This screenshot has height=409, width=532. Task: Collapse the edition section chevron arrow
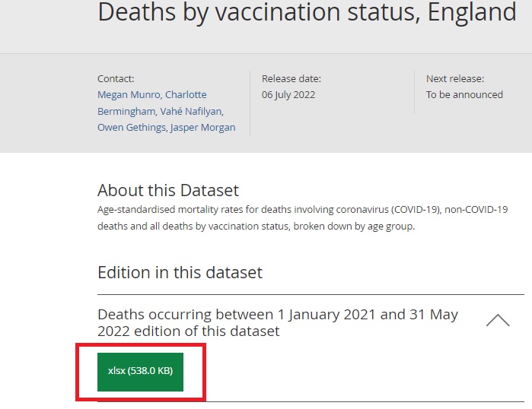tap(497, 321)
